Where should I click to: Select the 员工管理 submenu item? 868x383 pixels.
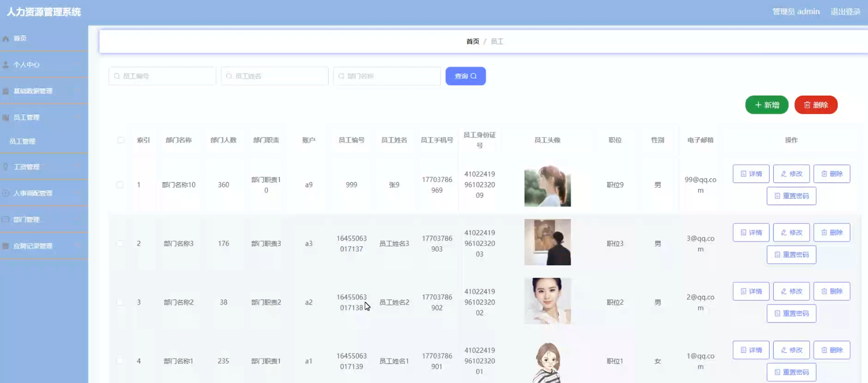tap(44, 142)
